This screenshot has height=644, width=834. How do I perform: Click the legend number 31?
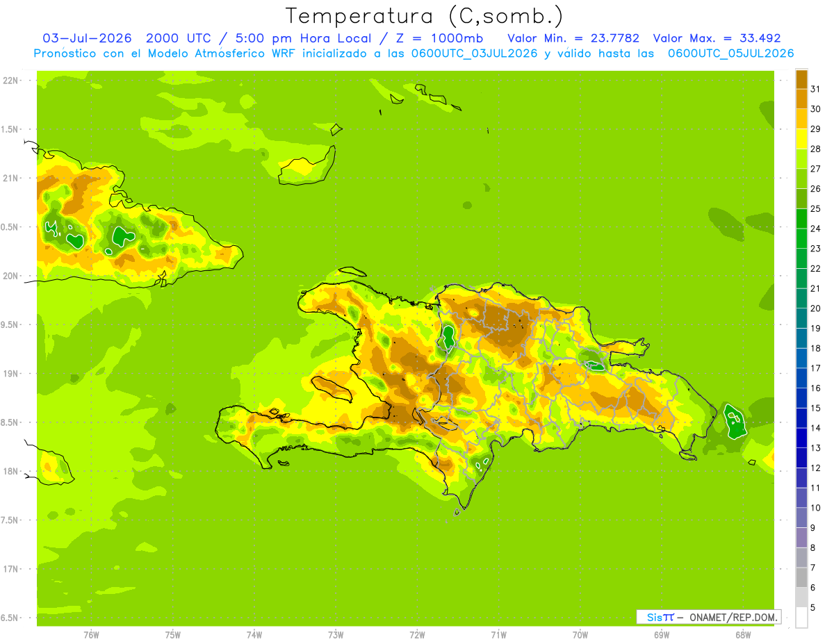(816, 89)
